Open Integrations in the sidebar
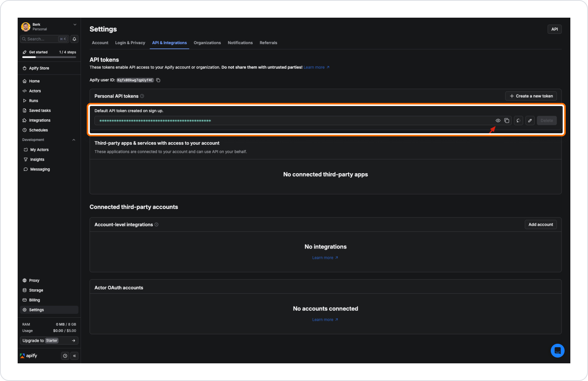588x381 pixels. click(49, 120)
